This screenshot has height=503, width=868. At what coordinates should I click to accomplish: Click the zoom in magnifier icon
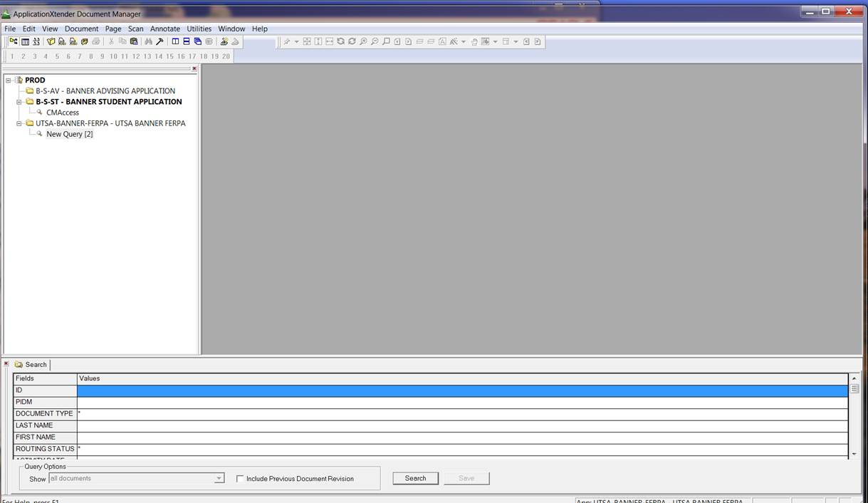(363, 42)
